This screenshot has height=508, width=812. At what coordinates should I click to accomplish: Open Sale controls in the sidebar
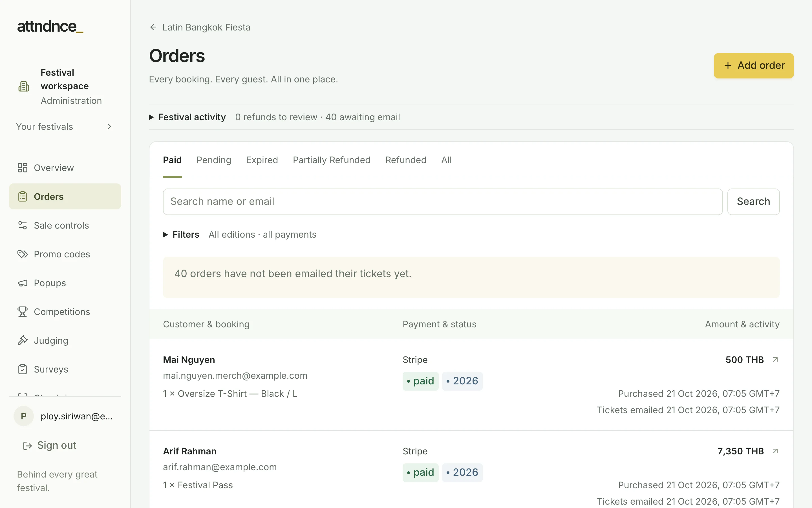pyautogui.click(x=65, y=225)
